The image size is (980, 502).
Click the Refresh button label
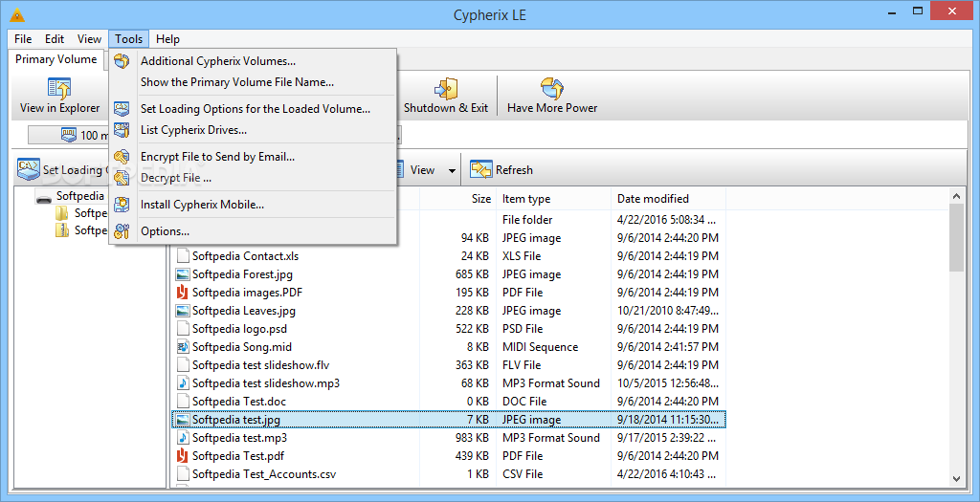(514, 170)
